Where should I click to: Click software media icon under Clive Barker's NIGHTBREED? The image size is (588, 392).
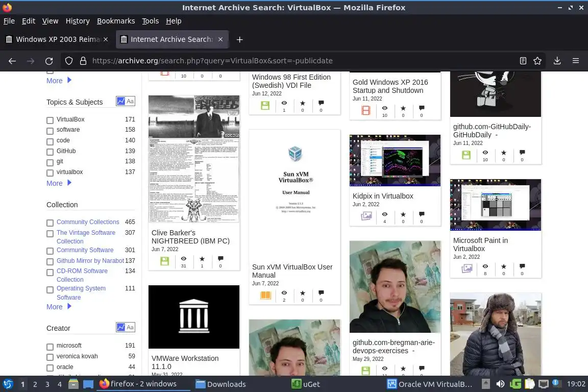[164, 261]
